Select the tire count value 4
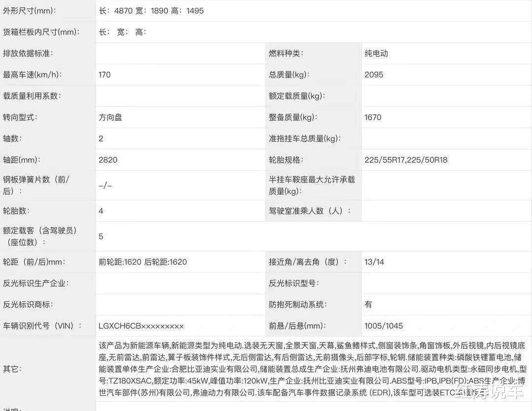 click(101, 211)
